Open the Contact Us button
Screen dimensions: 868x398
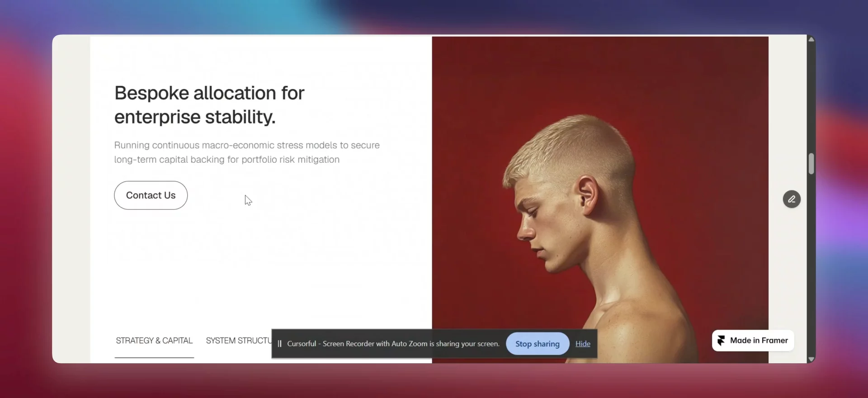point(151,195)
